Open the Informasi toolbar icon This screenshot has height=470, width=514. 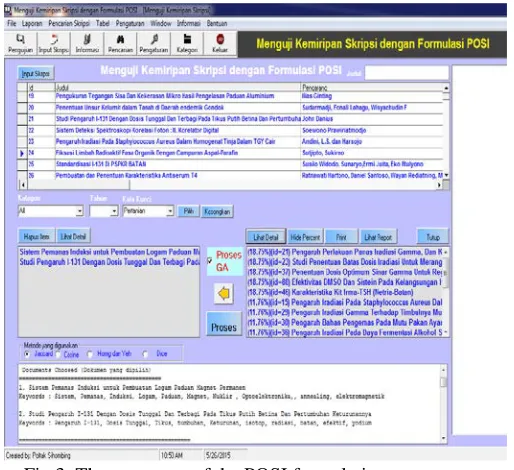(87, 39)
